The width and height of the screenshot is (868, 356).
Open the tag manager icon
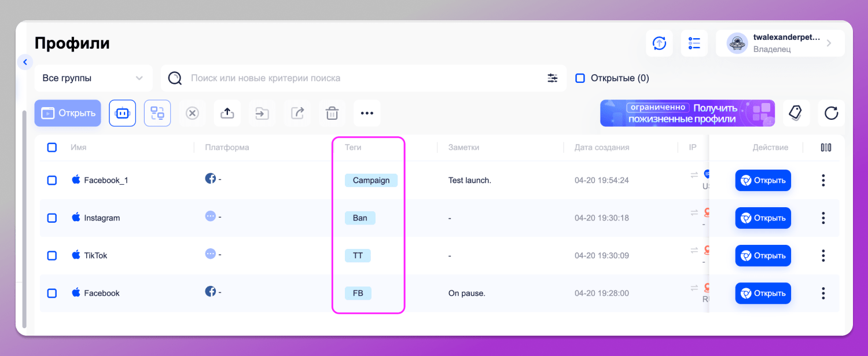coord(796,113)
